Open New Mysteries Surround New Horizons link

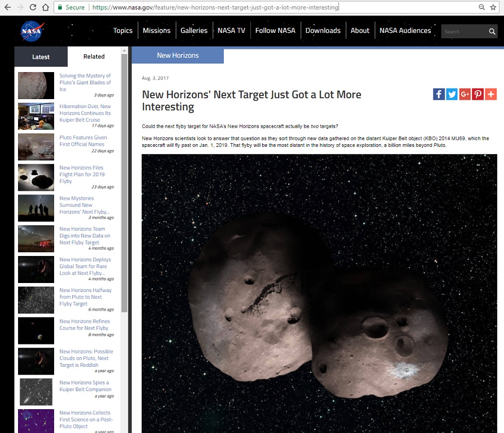pyautogui.click(x=84, y=205)
